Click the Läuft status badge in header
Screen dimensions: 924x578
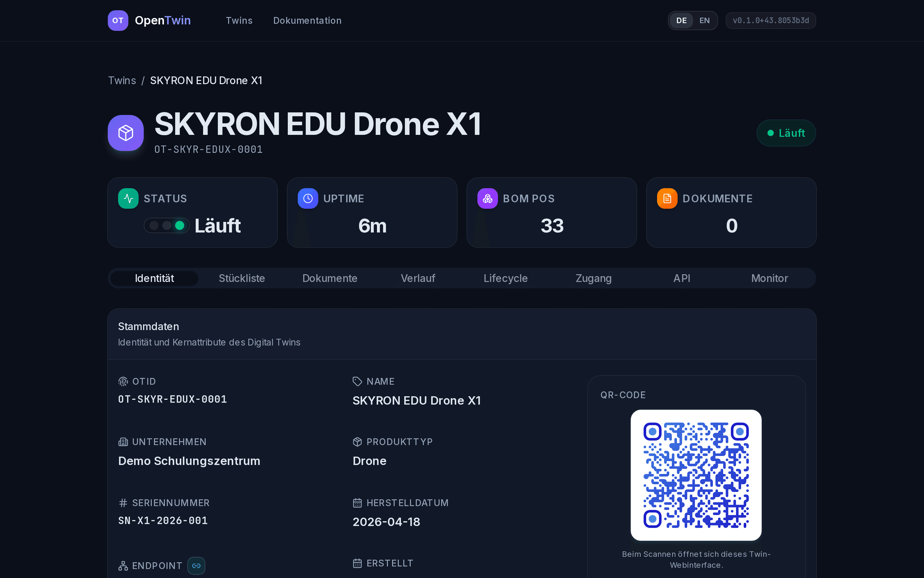coord(786,133)
